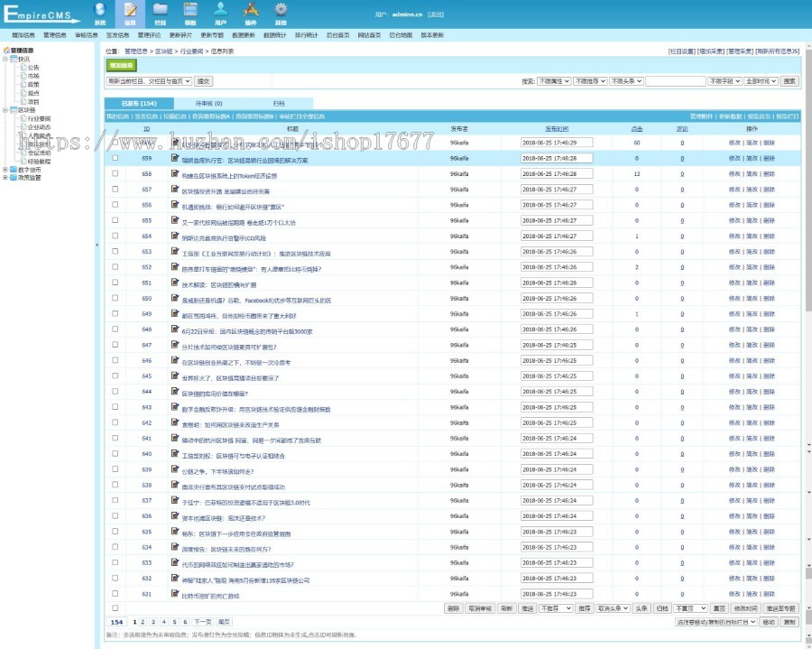Open the 用户 (Users) person icon
The height and width of the screenshot is (649, 812).
coord(221,14)
